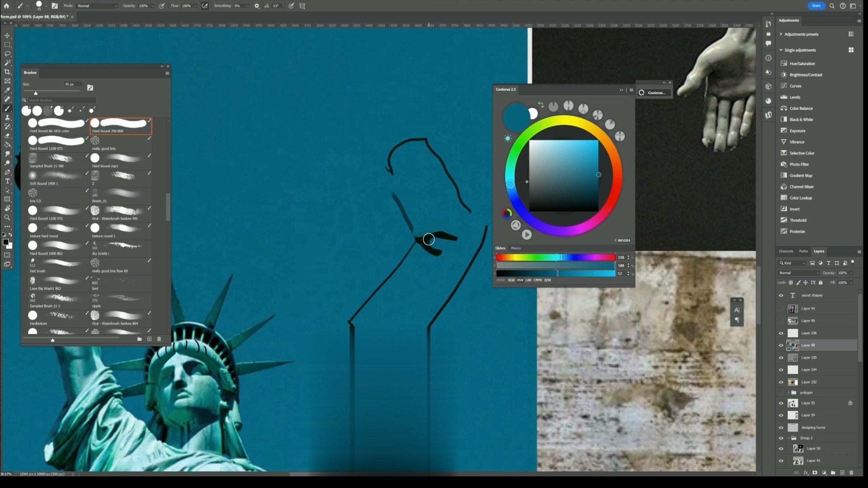Add a layer mask
Viewport: 868px width, 488px height.
pos(815,473)
